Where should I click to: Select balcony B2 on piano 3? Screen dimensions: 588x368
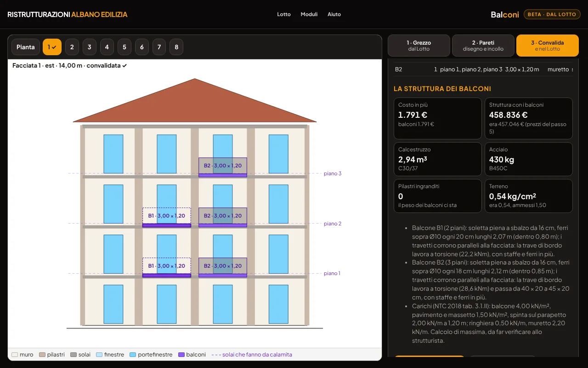click(223, 167)
